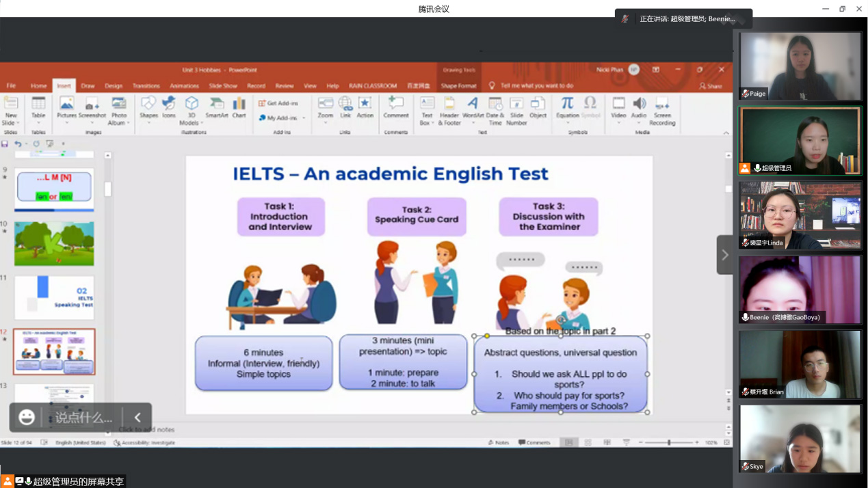Adjust the zoom slider in status bar
The height and width of the screenshot is (488, 868).
tap(669, 443)
